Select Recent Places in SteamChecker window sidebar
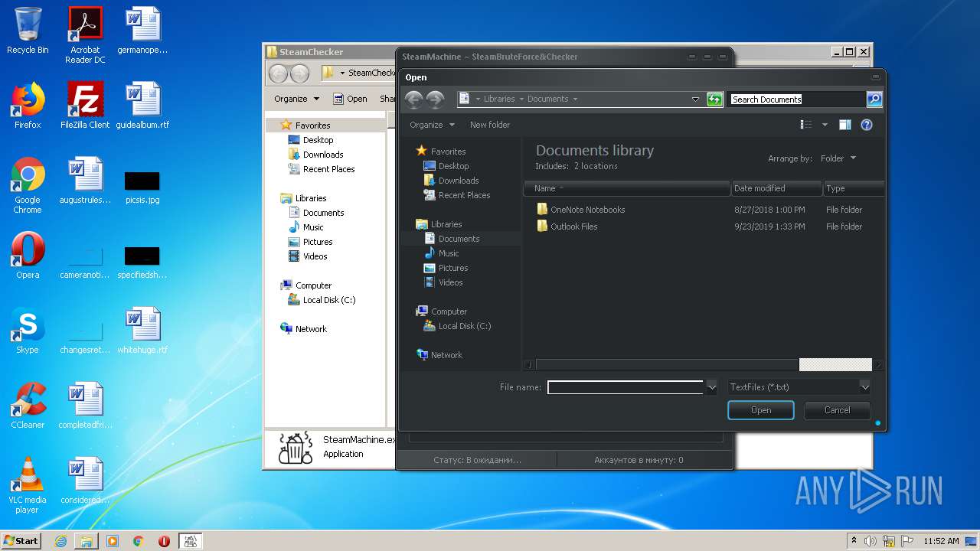Screen dimensions: 980x551 coord(322,169)
